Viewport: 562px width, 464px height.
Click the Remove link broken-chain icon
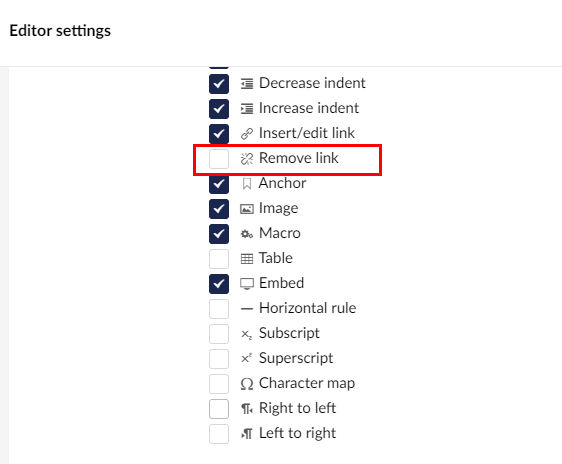(x=247, y=159)
